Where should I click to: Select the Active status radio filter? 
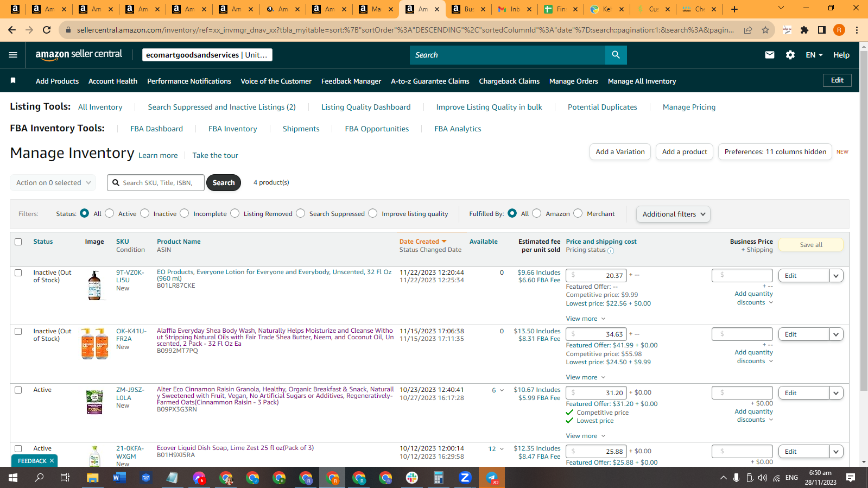tap(110, 213)
